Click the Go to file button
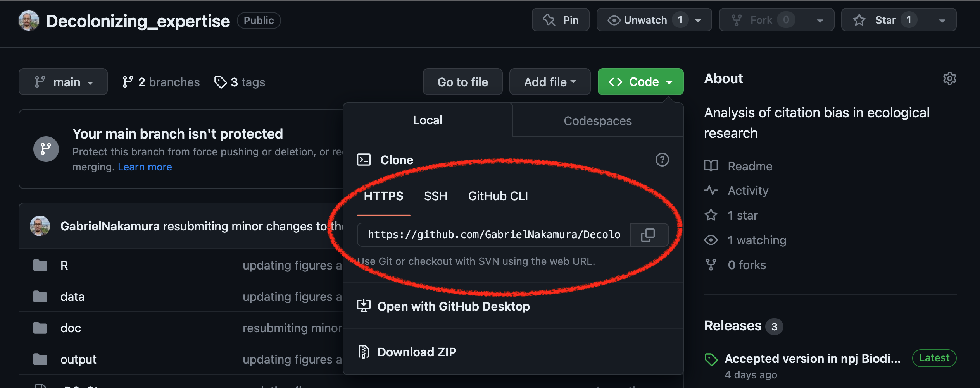 [x=462, y=82]
